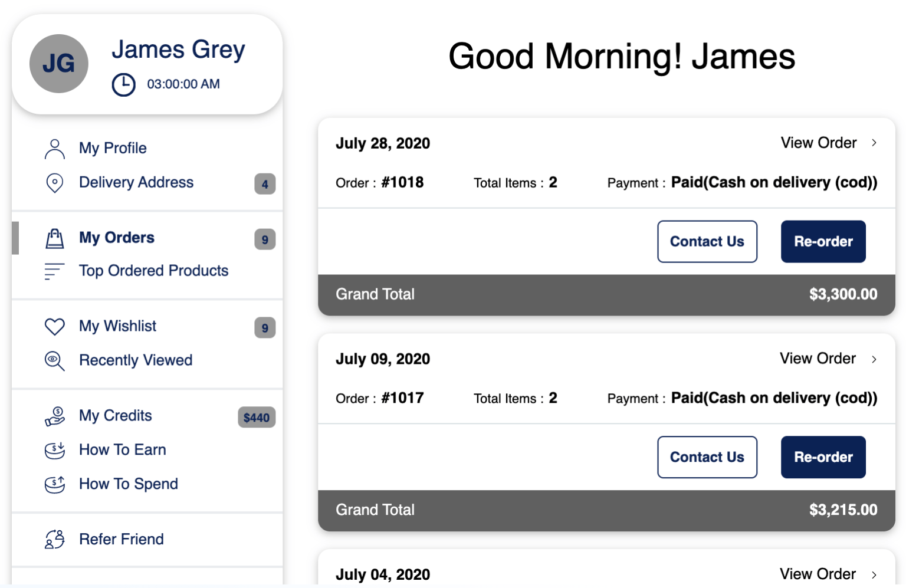Click View Order for July 09, 2020
This screenshot has width=906, height=588.
[818, 359]
